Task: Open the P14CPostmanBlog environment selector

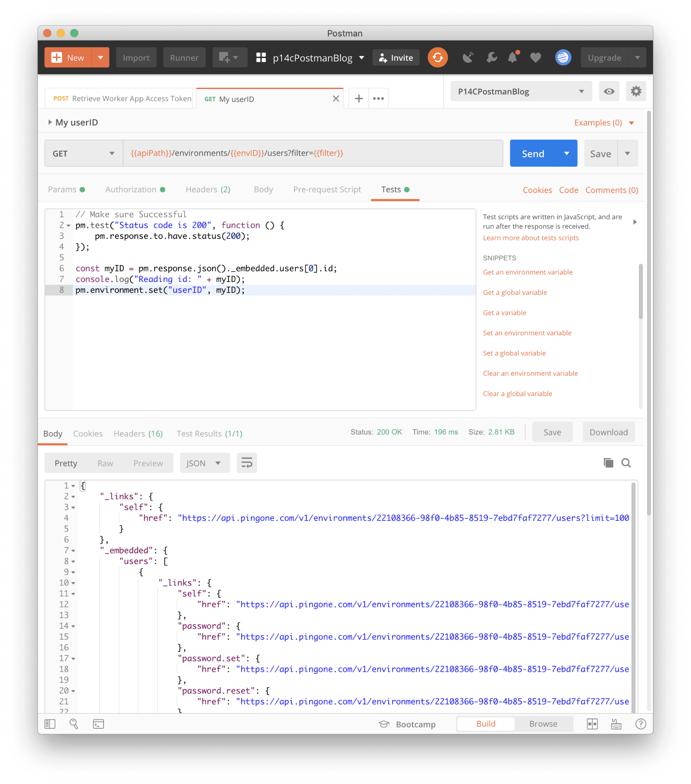Action: pyautogui.click(x=521, y=91)
